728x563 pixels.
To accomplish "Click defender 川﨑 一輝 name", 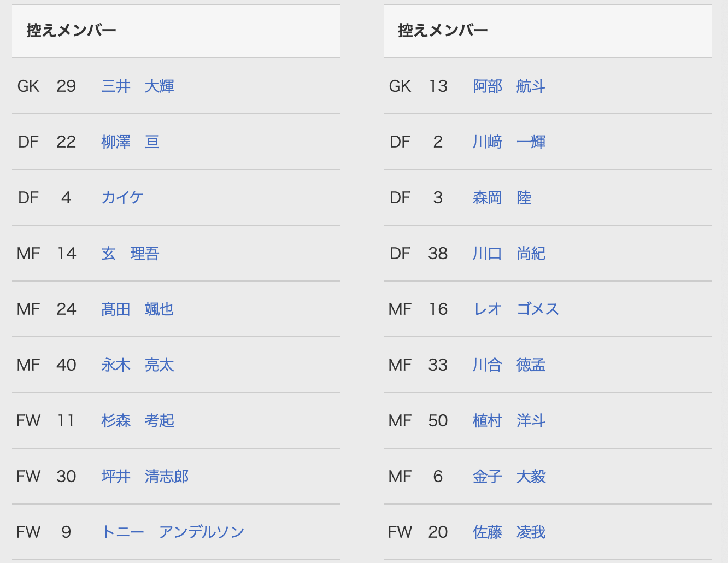I will [509, 142].
